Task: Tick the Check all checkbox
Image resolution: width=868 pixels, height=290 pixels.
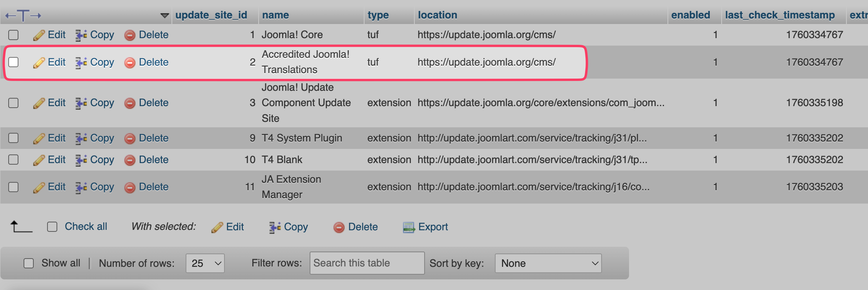Action: 52,227
